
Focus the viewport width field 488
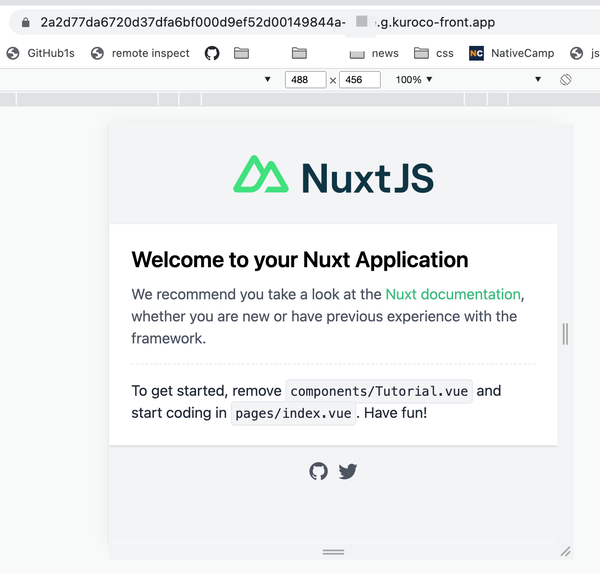305,80
